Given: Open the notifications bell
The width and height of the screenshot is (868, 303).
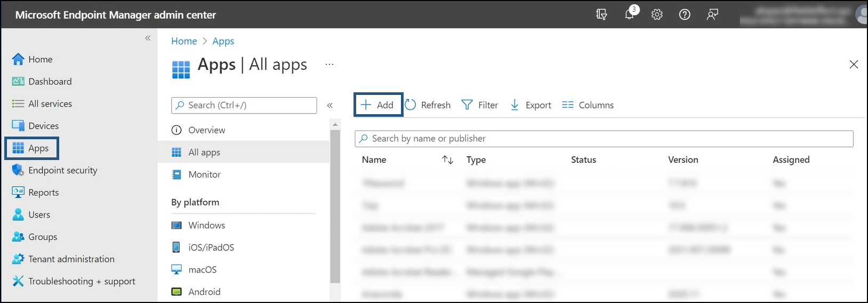Looking at the screenshot, I should 630,14.
